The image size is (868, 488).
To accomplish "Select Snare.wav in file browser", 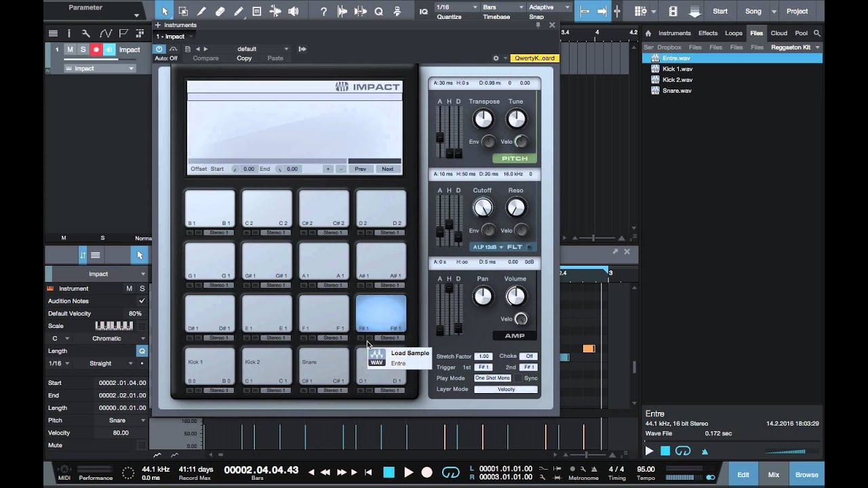I will click(677, 91).
